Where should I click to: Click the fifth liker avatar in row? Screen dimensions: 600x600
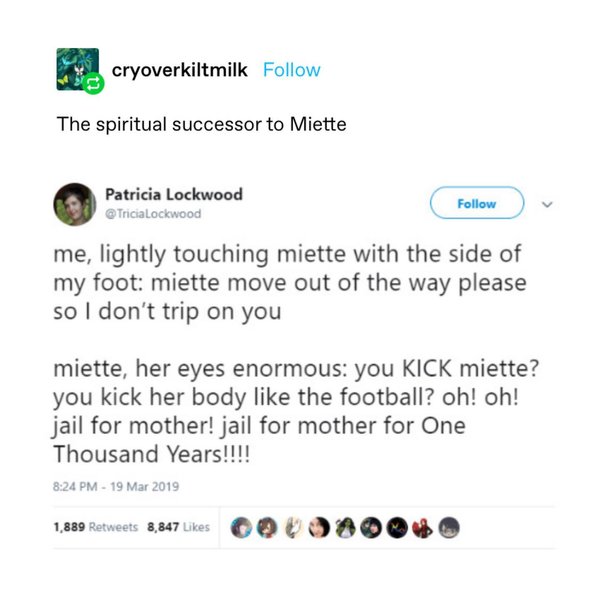[346, 527]
